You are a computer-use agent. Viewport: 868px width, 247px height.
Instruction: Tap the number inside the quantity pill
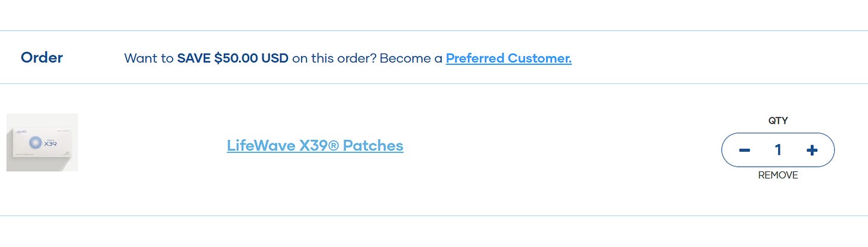click(777, 150)
